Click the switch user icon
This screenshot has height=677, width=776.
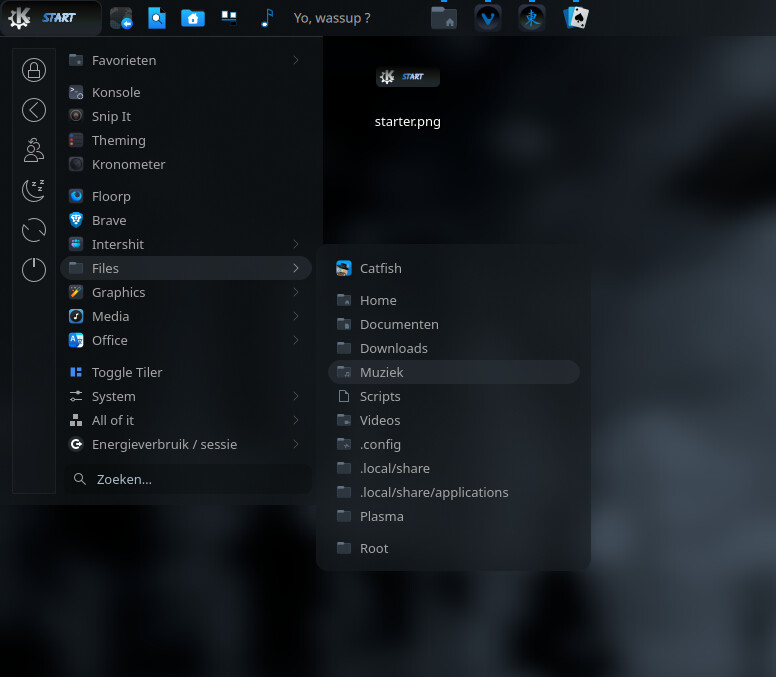coord(34,150)
